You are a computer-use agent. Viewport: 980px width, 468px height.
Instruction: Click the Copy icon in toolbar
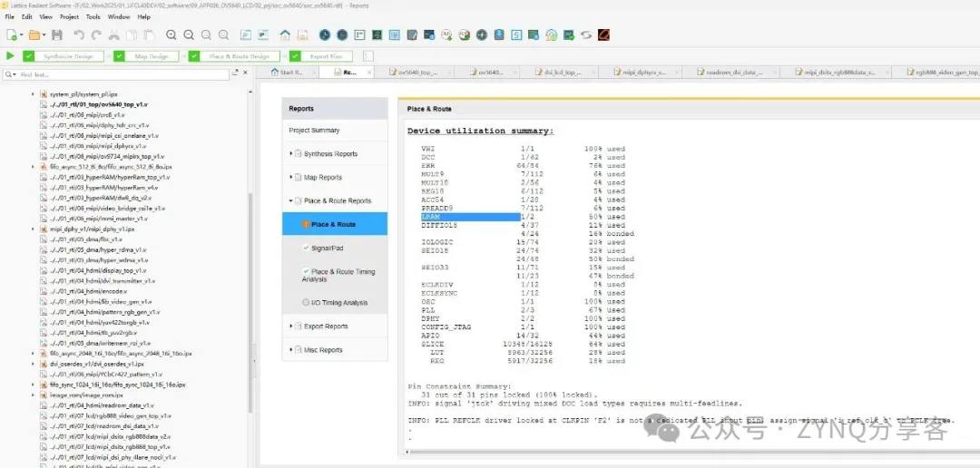[x=132, y=35]
